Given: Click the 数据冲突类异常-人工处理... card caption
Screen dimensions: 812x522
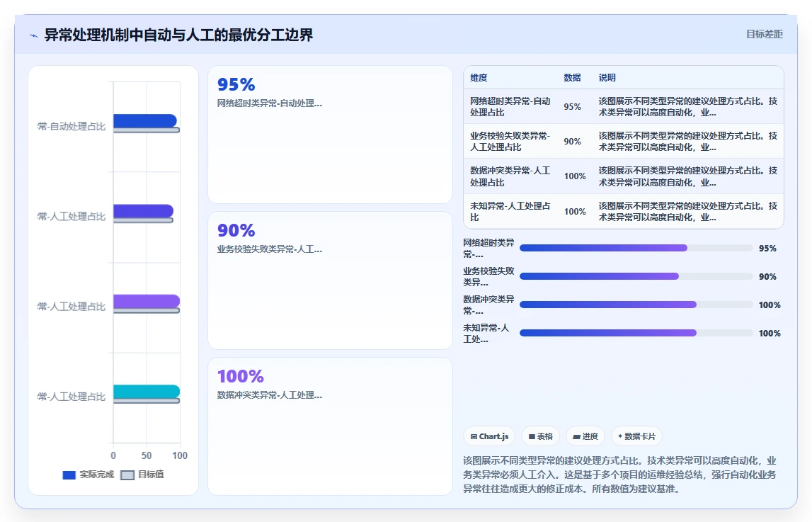Looking at the screenshot, I should (269, 395).
